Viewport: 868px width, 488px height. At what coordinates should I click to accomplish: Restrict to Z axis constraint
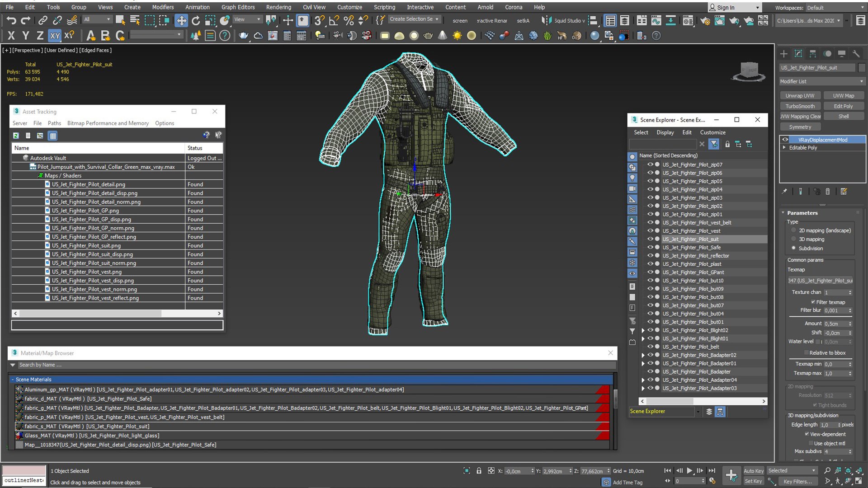(40, 36)
